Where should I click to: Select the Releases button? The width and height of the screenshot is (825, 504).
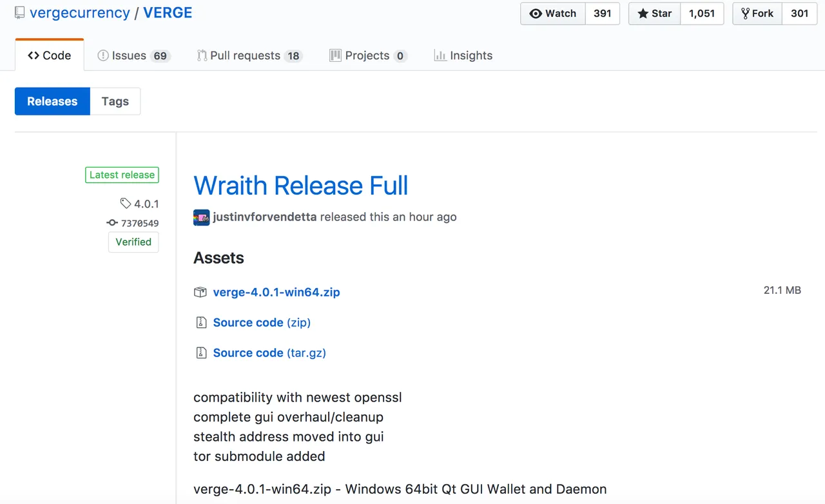coord(52,101)
